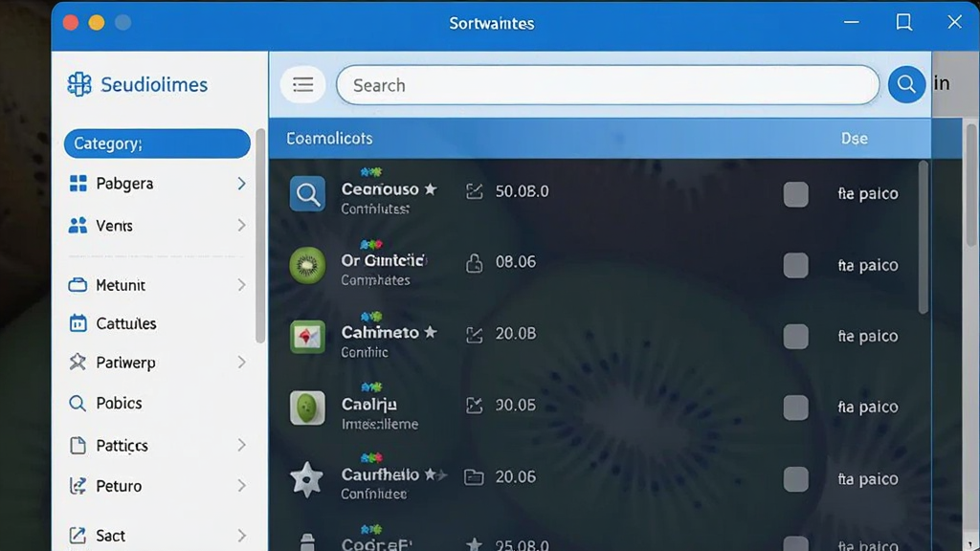
Task: Expand the Pabgera category chevron
Action: (241, 184)
